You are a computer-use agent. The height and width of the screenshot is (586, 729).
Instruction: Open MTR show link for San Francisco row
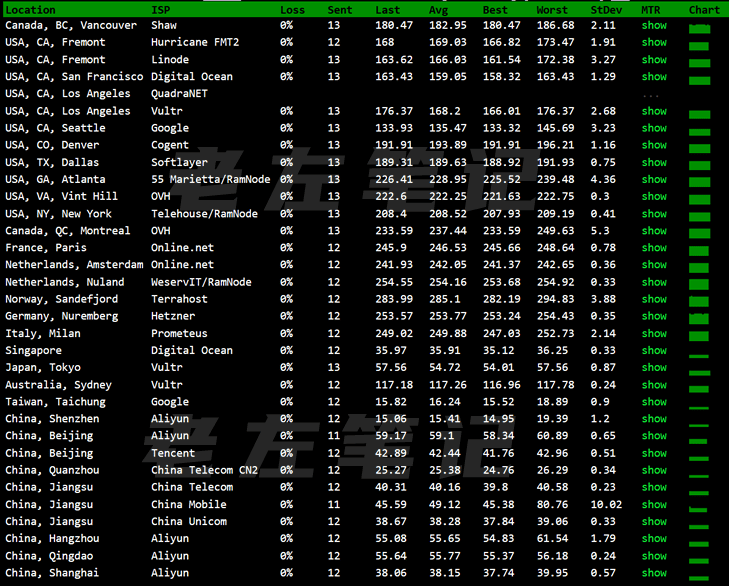coord(654,77)
